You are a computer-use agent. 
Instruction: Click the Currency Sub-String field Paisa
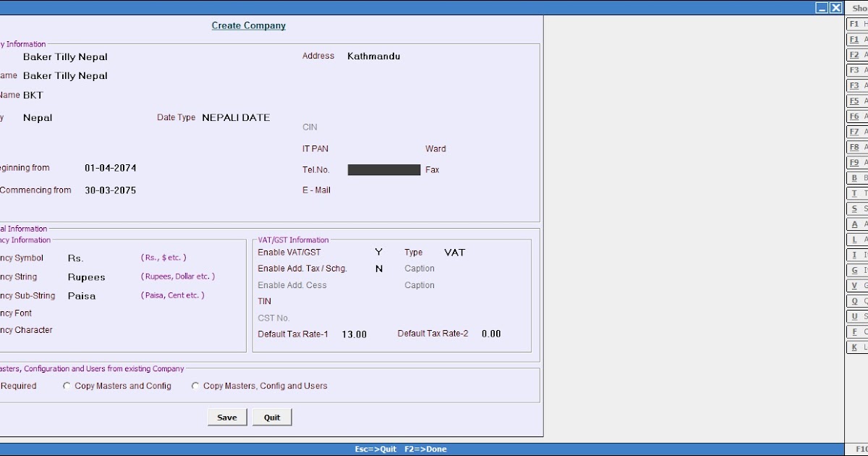point(82,296)
